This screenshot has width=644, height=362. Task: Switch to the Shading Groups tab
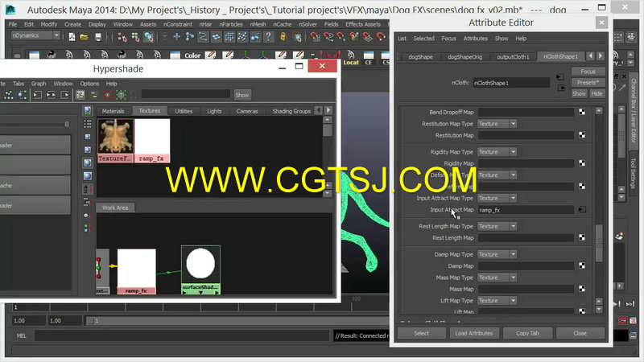tap(291, 111)
